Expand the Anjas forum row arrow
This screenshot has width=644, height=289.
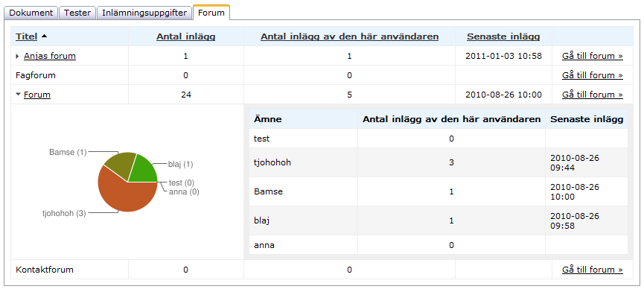[x=17, y=57]
